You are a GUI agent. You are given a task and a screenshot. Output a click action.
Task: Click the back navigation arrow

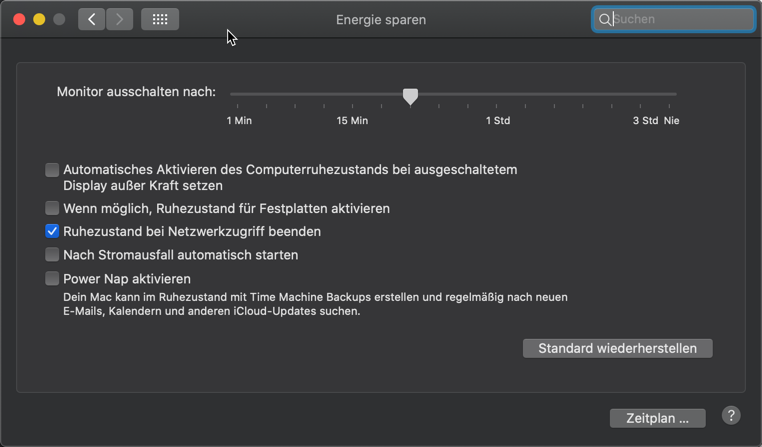point(91,19)
